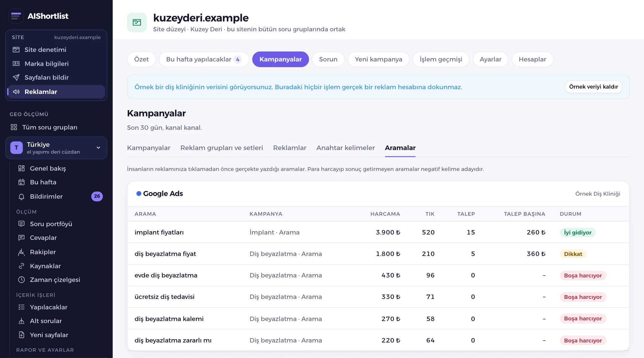Click 'implant fiyatları' search row

[378, 232]
